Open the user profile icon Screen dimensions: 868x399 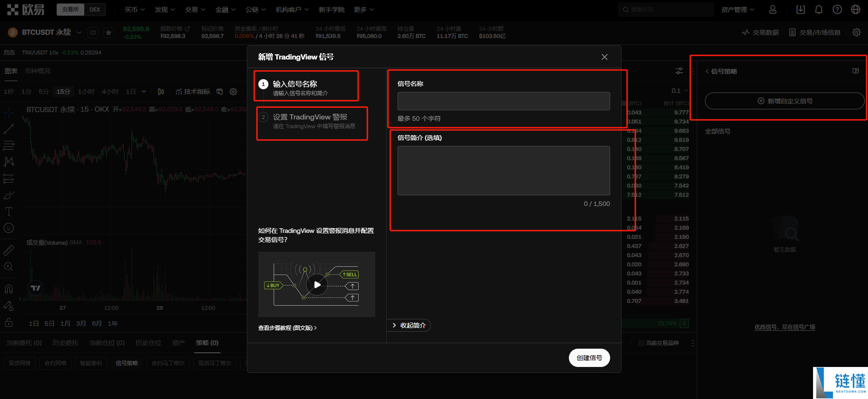pos(773,10)
